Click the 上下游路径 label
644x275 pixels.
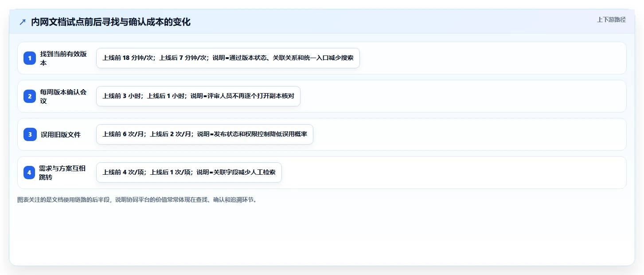pos(611,20)
